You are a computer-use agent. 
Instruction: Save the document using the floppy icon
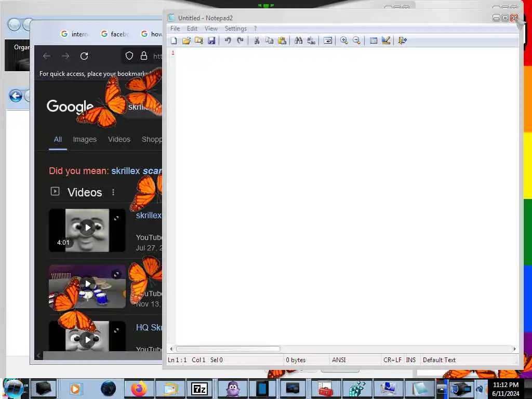point(211,41)
